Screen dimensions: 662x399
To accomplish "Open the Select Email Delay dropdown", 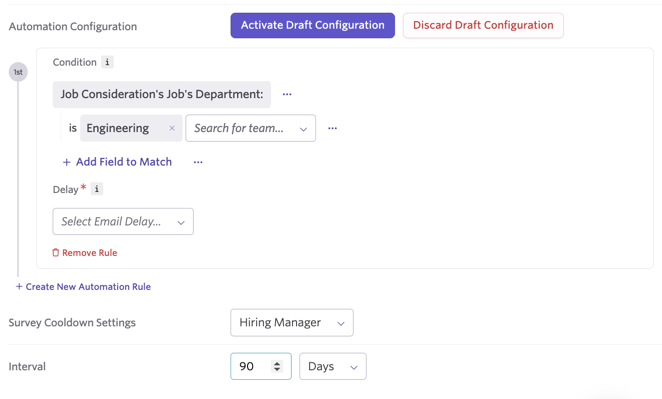I will [x=123, y=221].
